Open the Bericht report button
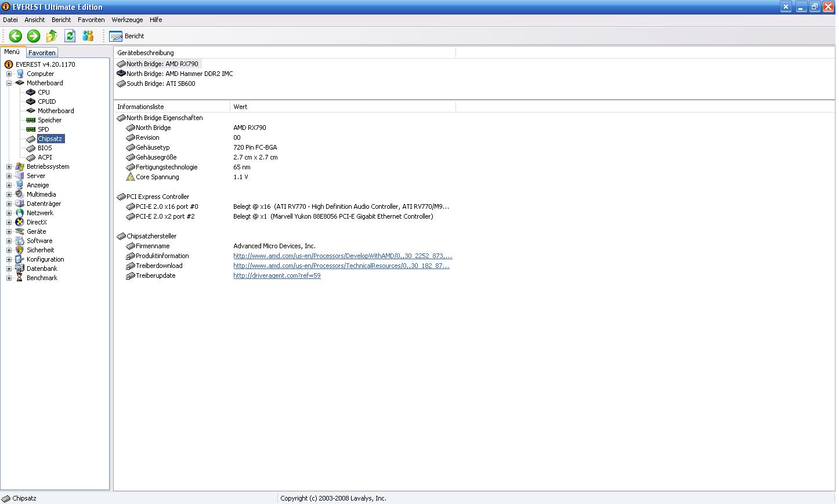 pos(126,36)
